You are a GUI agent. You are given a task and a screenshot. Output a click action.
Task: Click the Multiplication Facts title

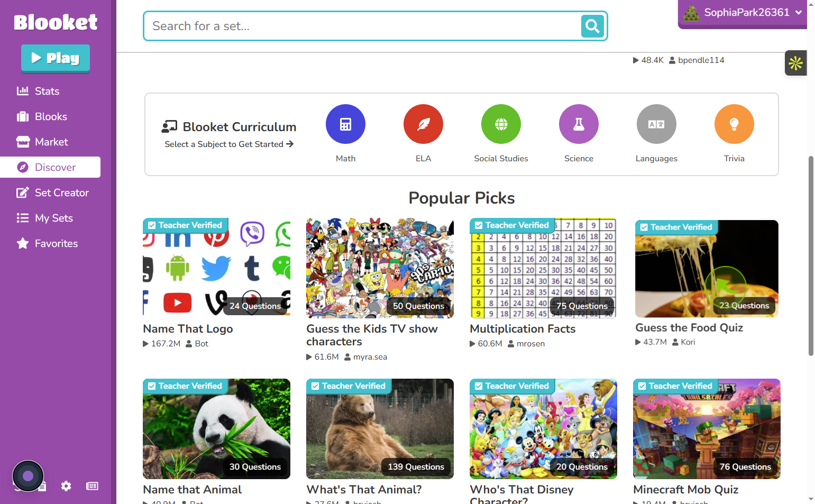(523, 329)
